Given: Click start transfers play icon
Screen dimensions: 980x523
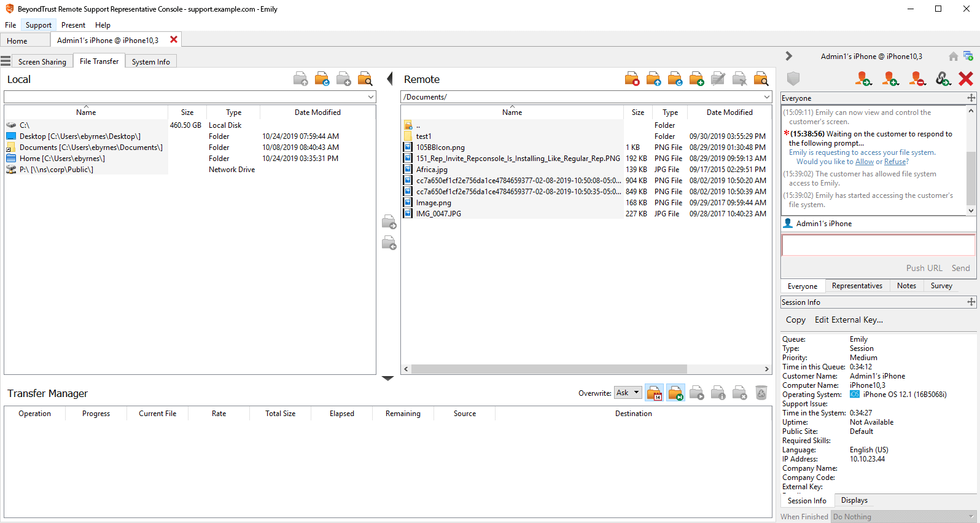Looking at the screenshot, I should tap(697, 393).
